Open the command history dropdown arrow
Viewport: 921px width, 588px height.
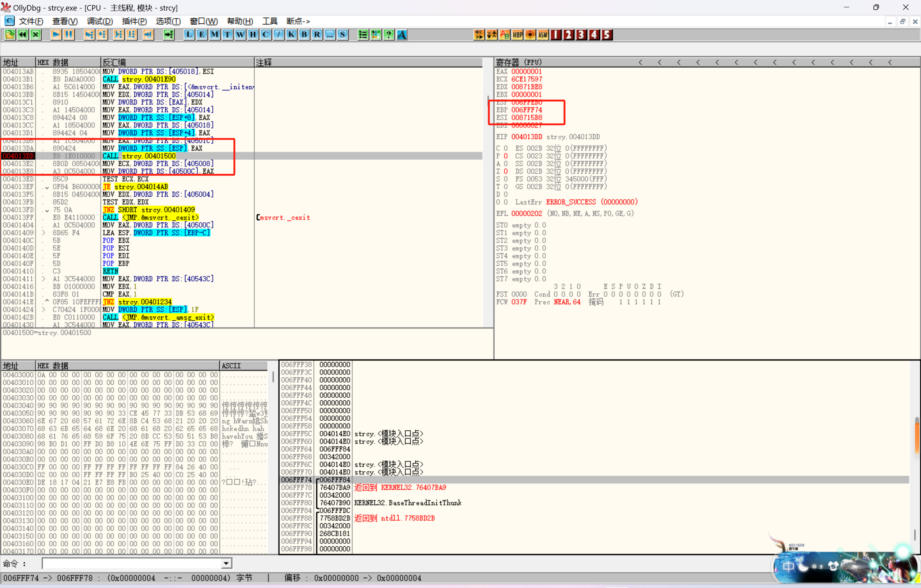226,563
